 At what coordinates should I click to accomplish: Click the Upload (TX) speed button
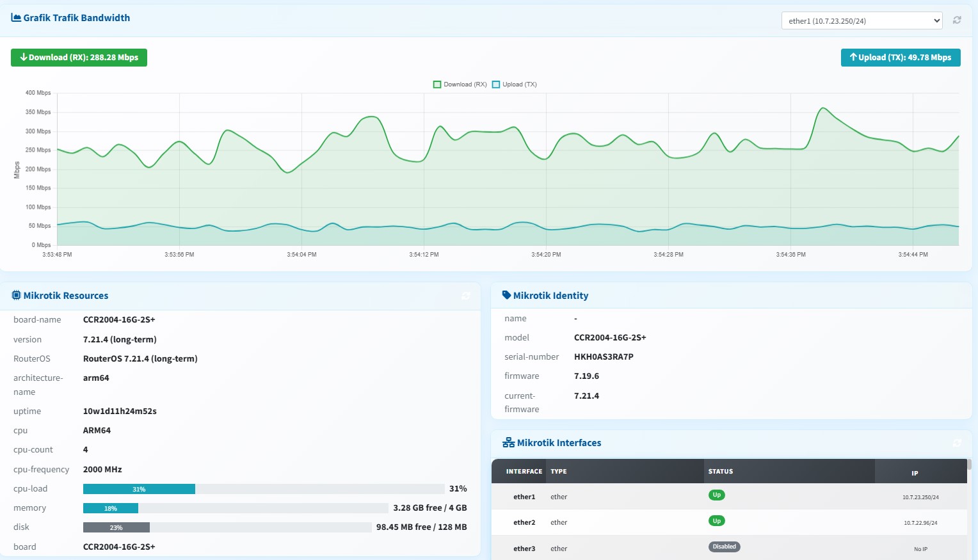pyautogui.click(x=901, y=58)
